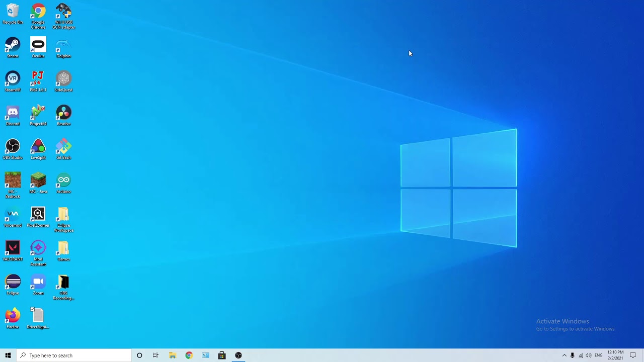644x362 pixels.
Task: Click the MC - Java shortcut
Action: (38, 183)
